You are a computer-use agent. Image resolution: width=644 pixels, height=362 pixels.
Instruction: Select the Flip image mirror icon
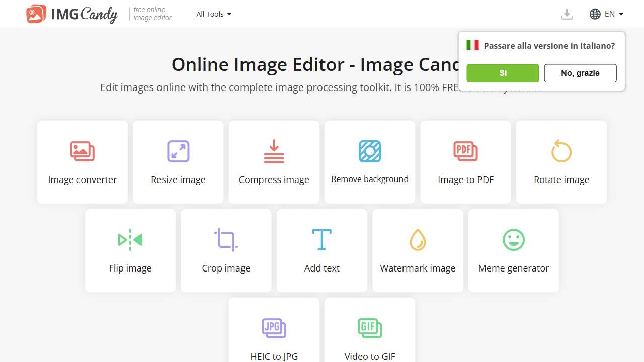(x=130, y=240)
